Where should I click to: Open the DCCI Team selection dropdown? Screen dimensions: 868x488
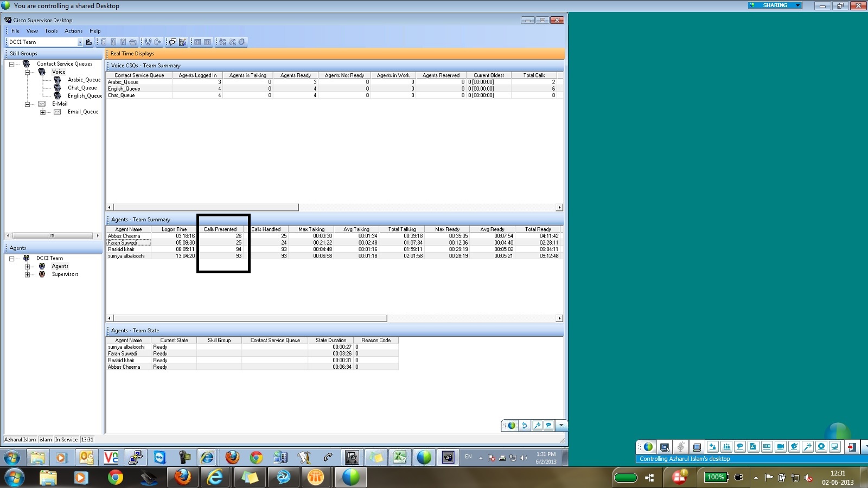click(x=80, y=42)
